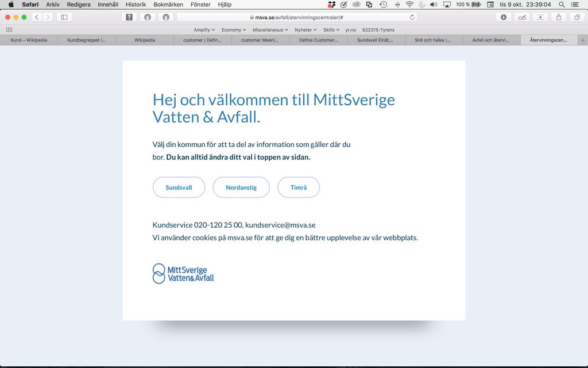Open the Skills bookmarks dropdown
This screenshot has width=588, height=368.
pyautogui.click(x=331, y=30)
